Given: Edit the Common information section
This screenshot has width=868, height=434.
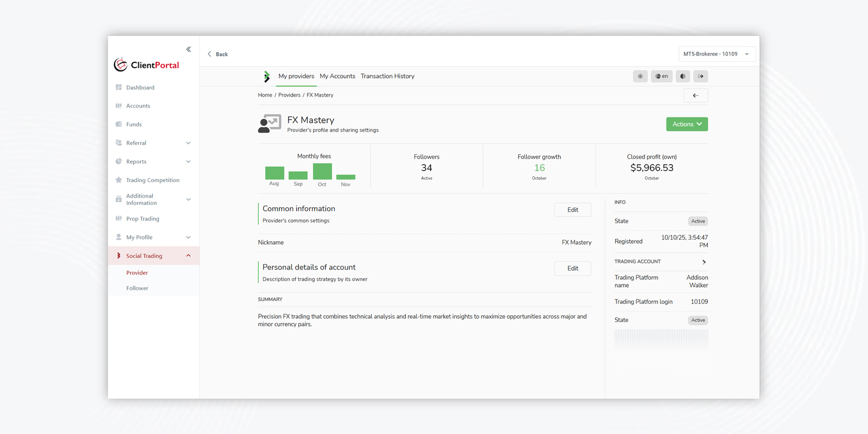Looking at the screenshot, I should [x=572, y=210].
